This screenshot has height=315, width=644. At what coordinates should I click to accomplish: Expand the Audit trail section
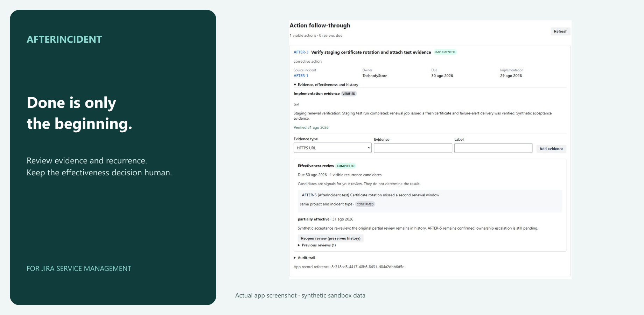pos(304,258)
